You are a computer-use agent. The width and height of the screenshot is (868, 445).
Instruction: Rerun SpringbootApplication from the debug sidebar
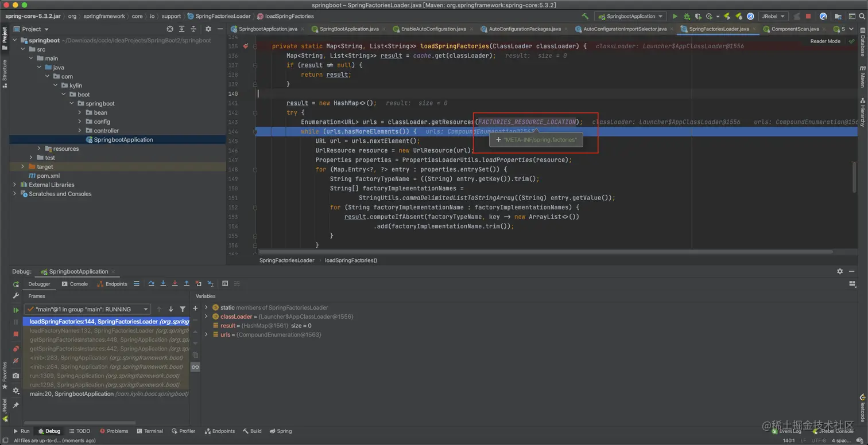15,284
